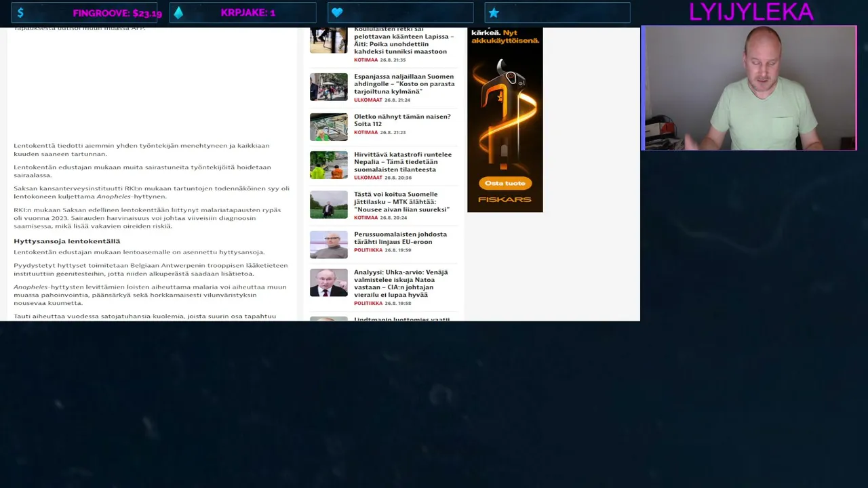The width and height of the screenshot is (868, 488).
Task: Click the streamer webcam feed
Action: coord(749,88)
